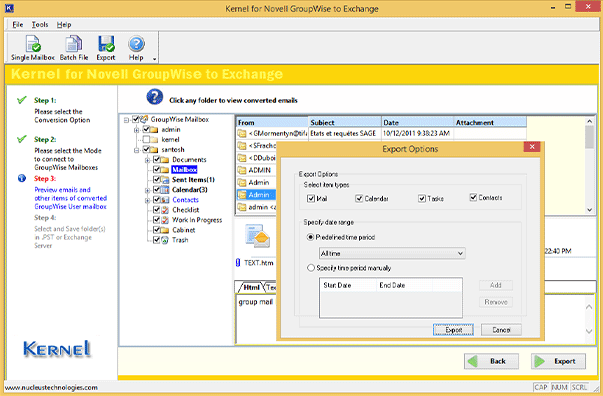Collapse the santosh tree node
Screen dimensions: 603x396
[x=137, y=150]
